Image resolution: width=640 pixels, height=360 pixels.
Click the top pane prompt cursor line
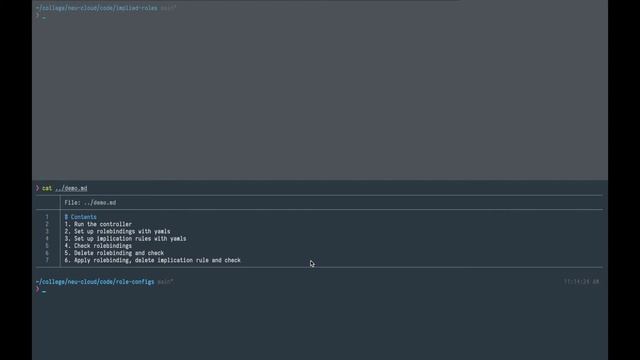(x=41, y=16)
